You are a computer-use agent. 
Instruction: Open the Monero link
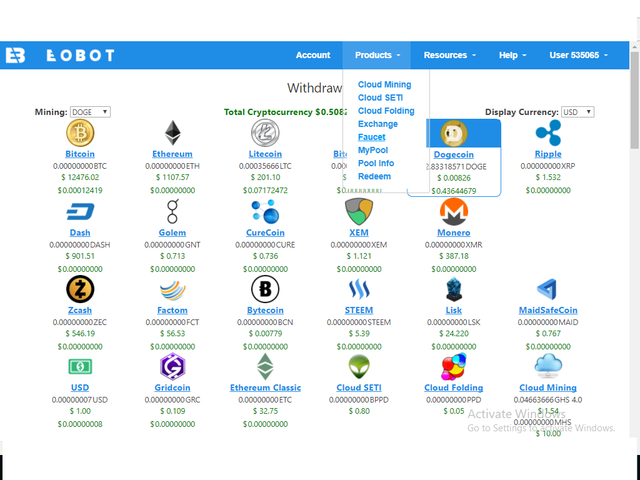[454, 233]
